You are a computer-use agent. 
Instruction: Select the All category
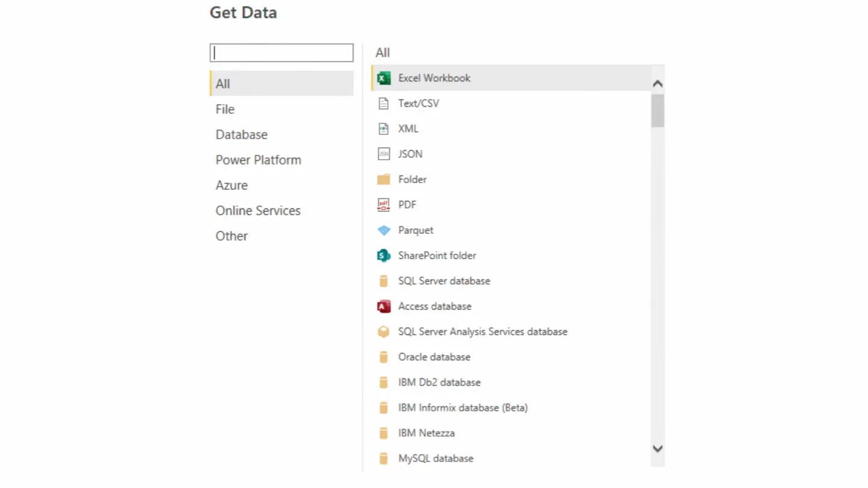[x=281, y=84]
